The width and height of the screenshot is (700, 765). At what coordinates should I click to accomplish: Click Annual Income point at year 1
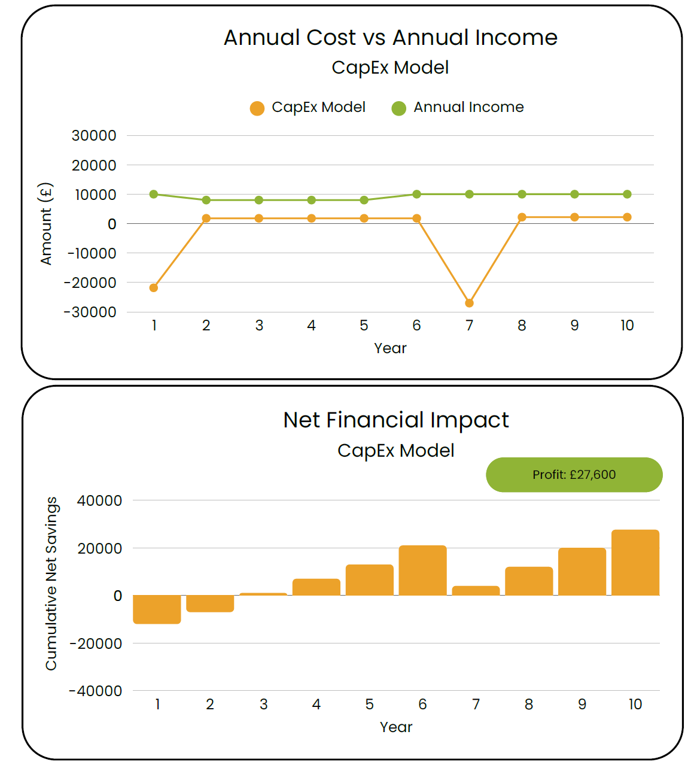[x=154, y=195]
